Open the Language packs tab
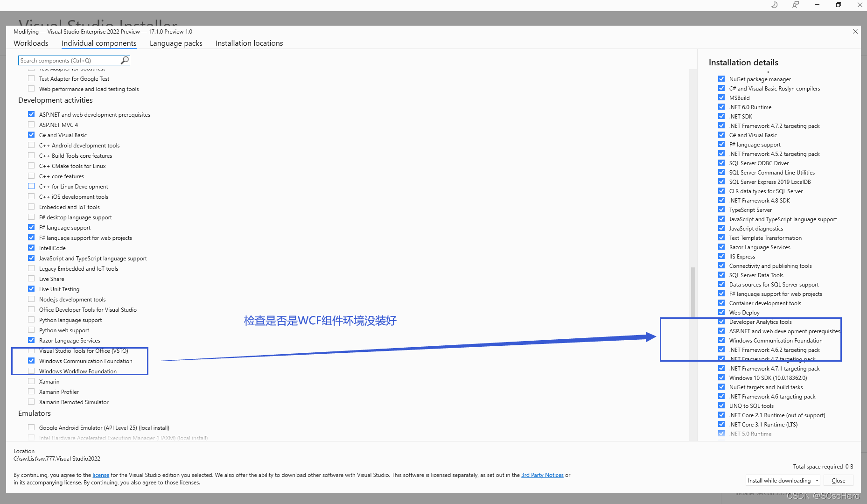 176,43
